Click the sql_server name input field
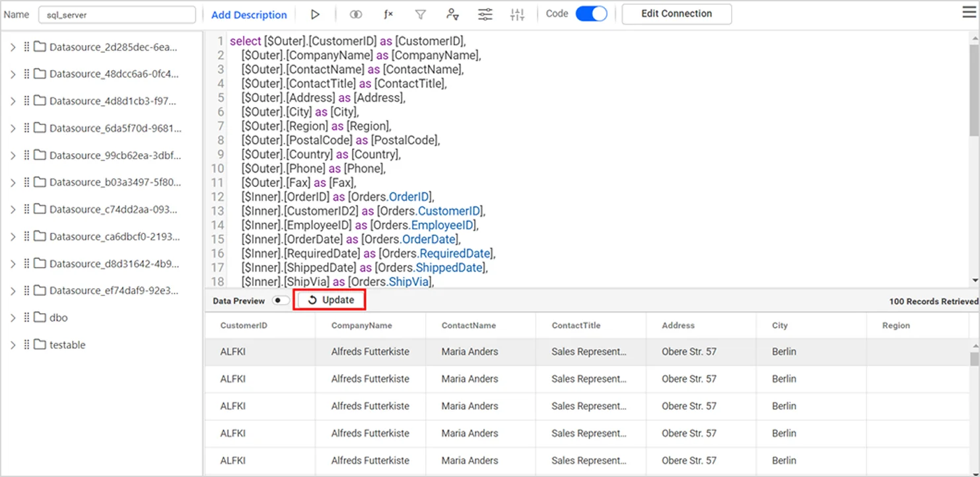This screenshot has width=980, height=477. pyautogui.click(x=117, y=15)
